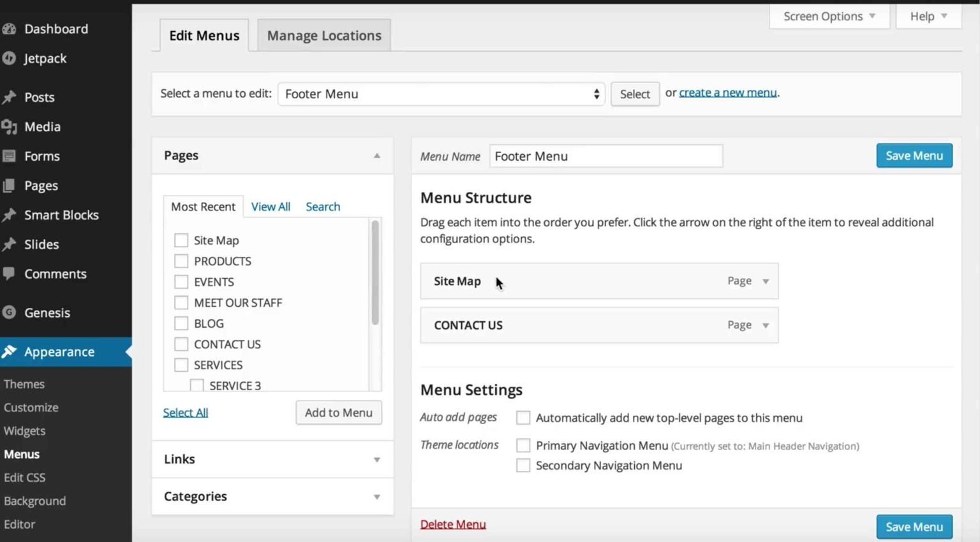The width and height of the screenshot is (980, 542).
Task: Click the Forms sidebar icon
Action: [9, 156]
